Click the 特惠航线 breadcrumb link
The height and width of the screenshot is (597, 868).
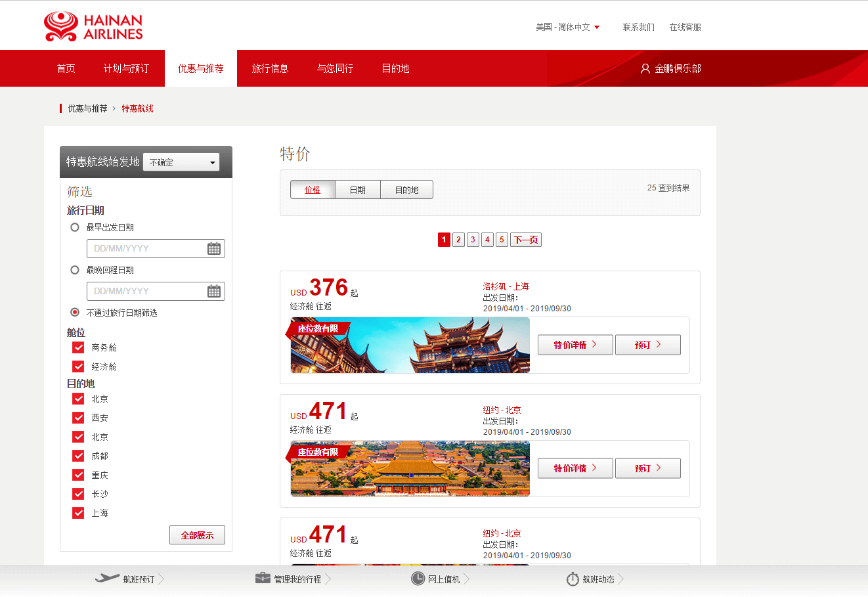click(138, 108)
